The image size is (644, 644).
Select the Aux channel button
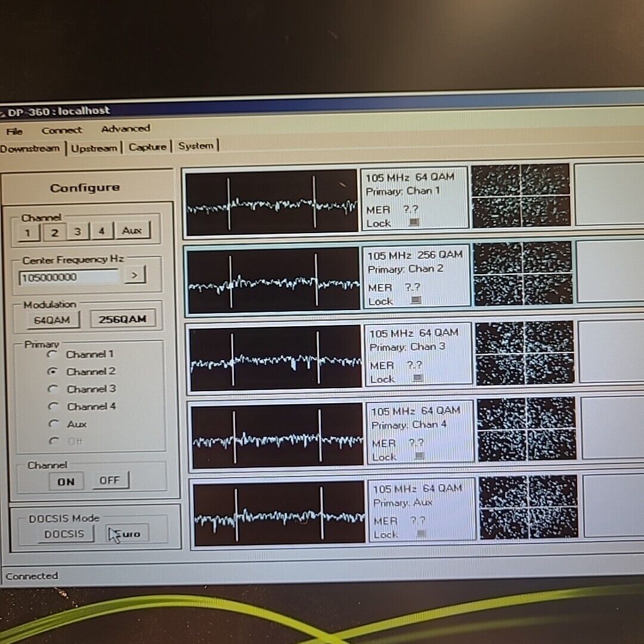132,230
